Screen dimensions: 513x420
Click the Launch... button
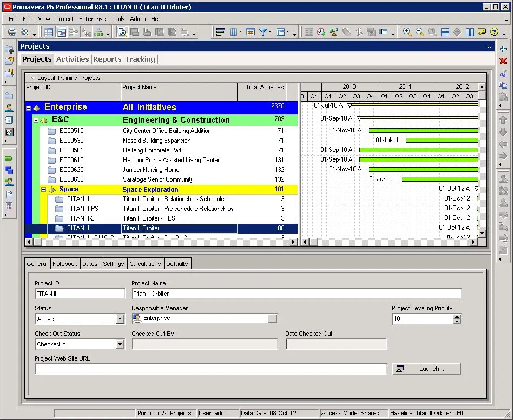[426, 369]
